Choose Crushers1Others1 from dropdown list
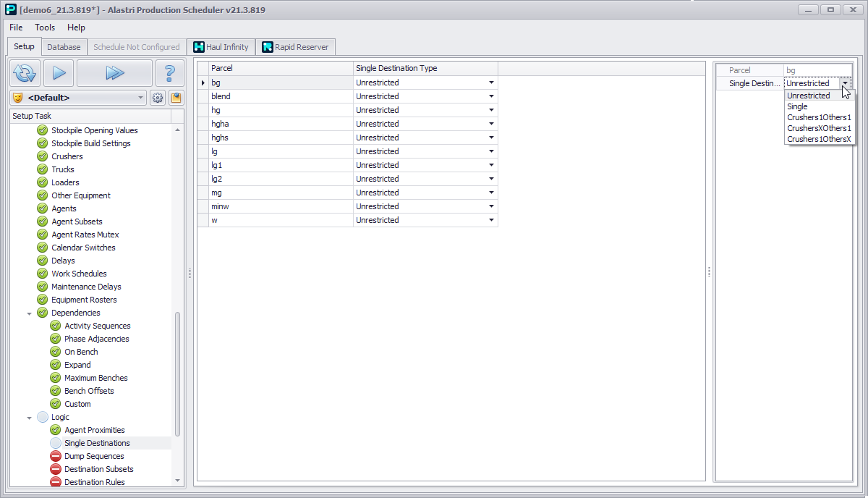The image size is (868, 498). coord(820,117)
